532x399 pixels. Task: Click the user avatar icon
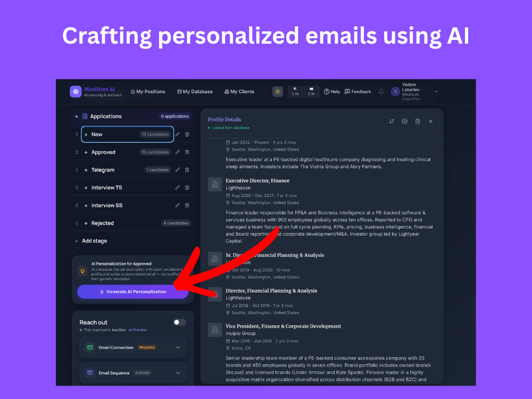[395, 92]
